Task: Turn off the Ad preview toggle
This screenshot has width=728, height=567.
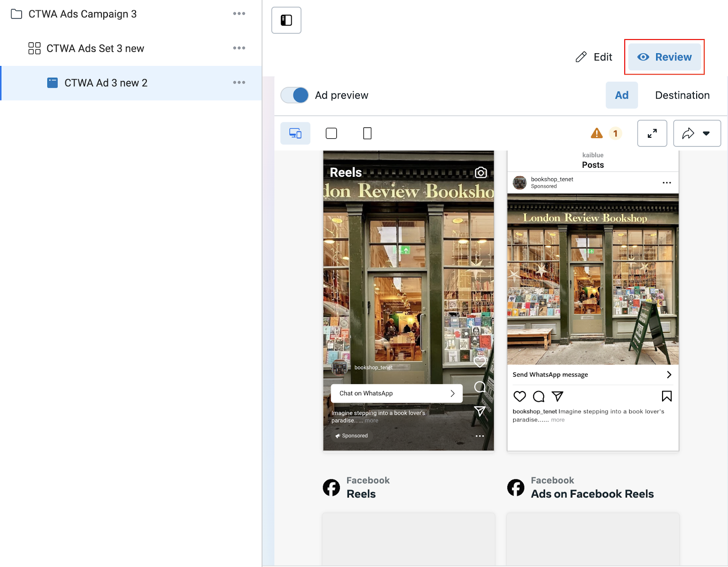Action: (x=295, y=95)
